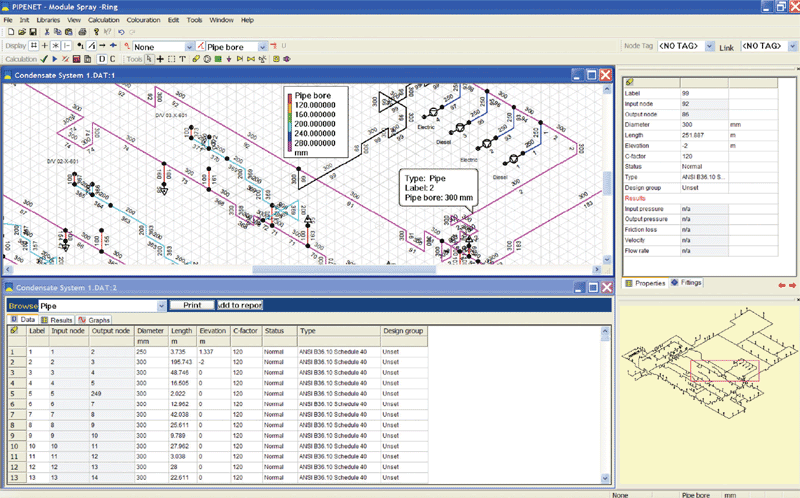Viewport: 800px width, 498px height.
Task: Click the printer icon in top toolbar
Action: 82,32
